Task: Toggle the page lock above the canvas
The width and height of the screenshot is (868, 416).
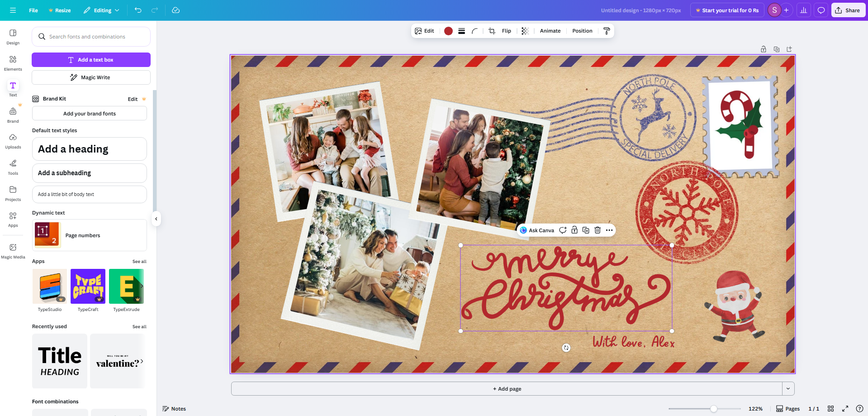Action: [763, 49]
